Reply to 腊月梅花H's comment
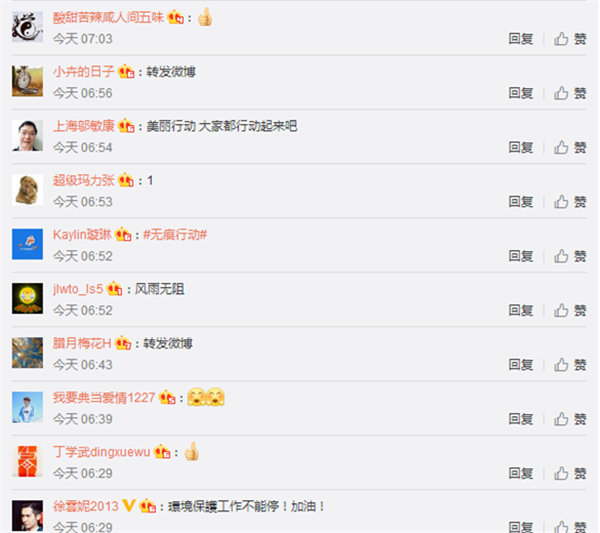Image resolution: width=600 pixels, height=533 pixels. pyautogui.click(x=520, y=365)
